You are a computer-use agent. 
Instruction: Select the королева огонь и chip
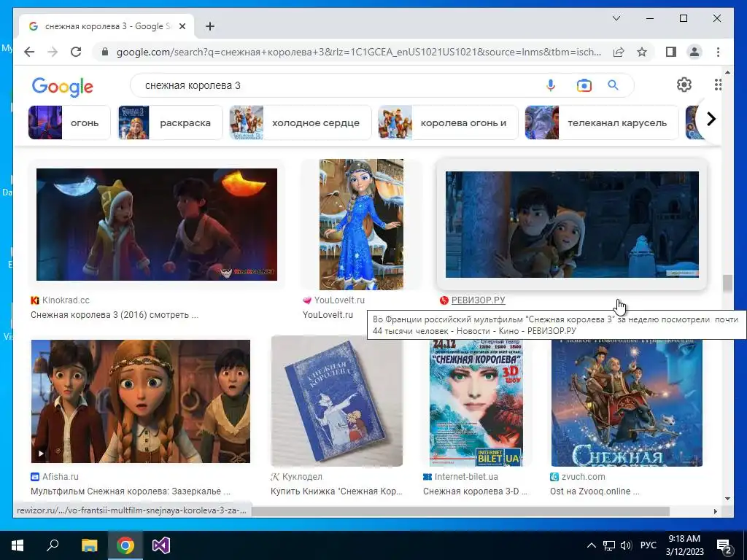[448, 122]
